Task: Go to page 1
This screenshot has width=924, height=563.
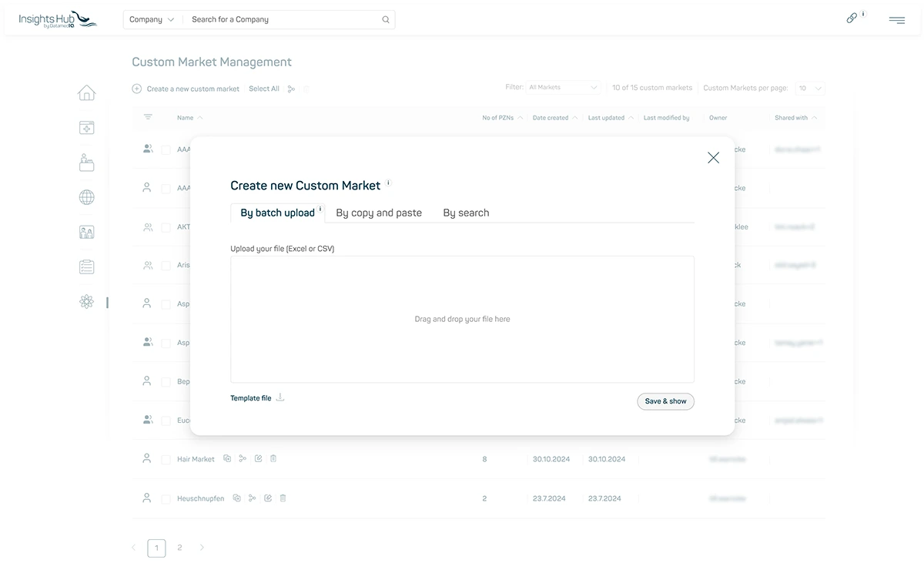Action: point(156,548)
